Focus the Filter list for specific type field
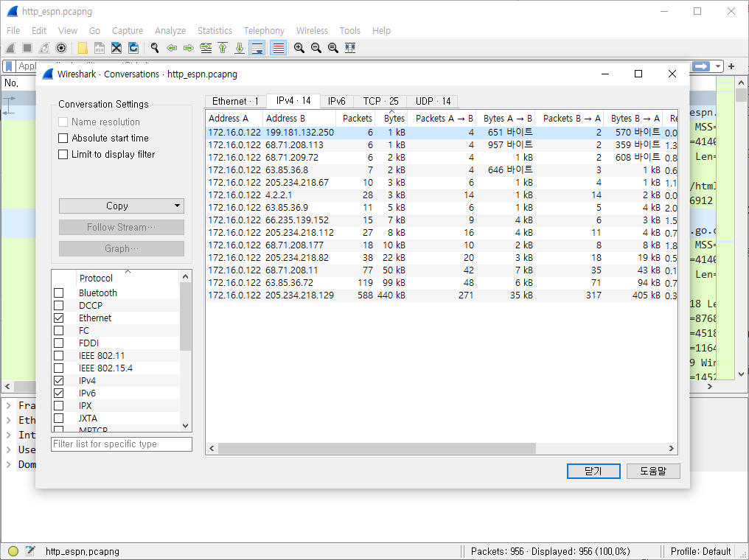749x560 pixels. [122, 444]
